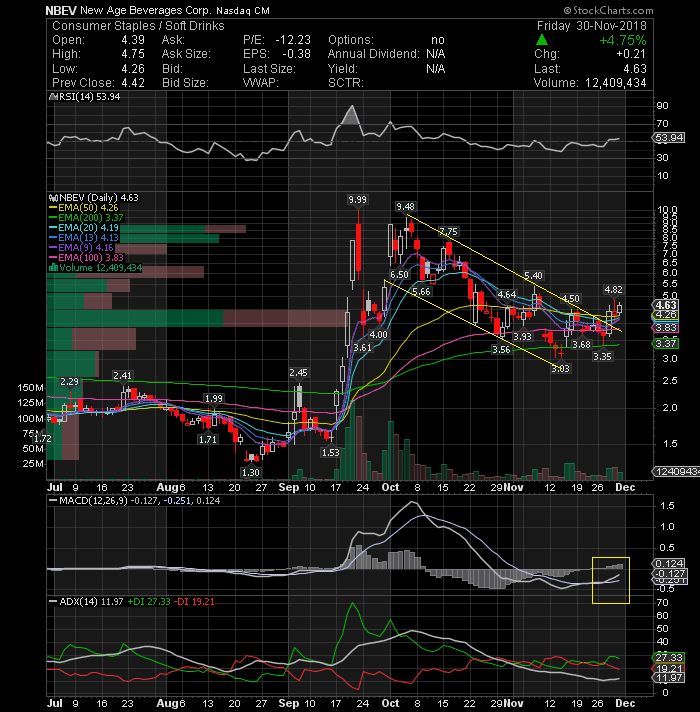This screenshot has height=712, width=700.
Task: Click the green up-arrow change indicator
Action: tap(542, 40)
